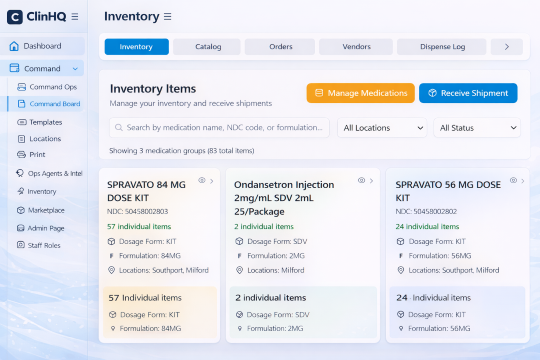
Task: Click the Dashboard home icon
Action: [14, 46]
